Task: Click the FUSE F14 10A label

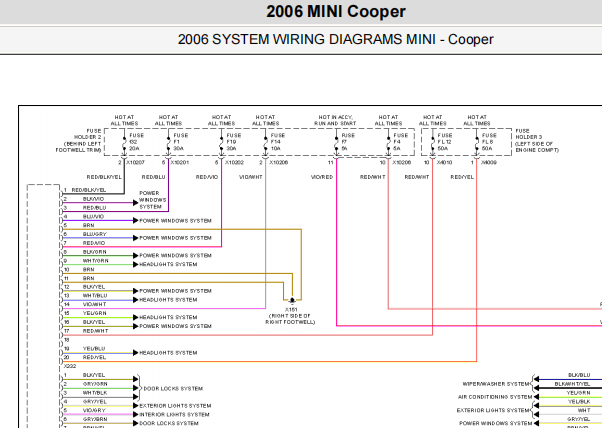Action: pyautogui.click(x=278, y=142)
